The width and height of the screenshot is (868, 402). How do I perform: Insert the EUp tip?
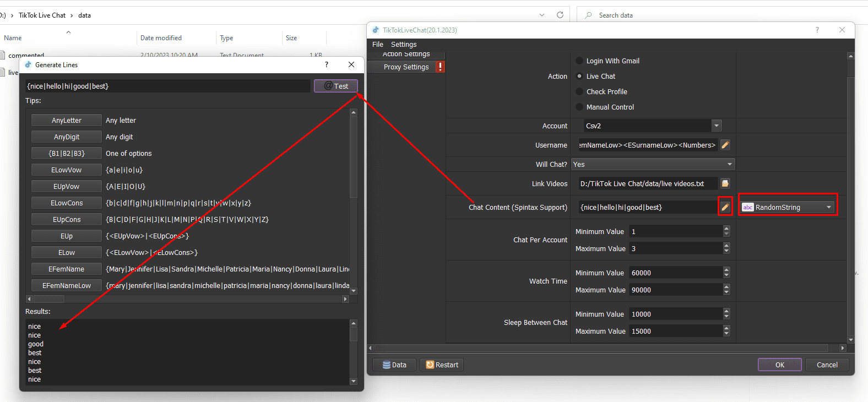tap(67, 236)
